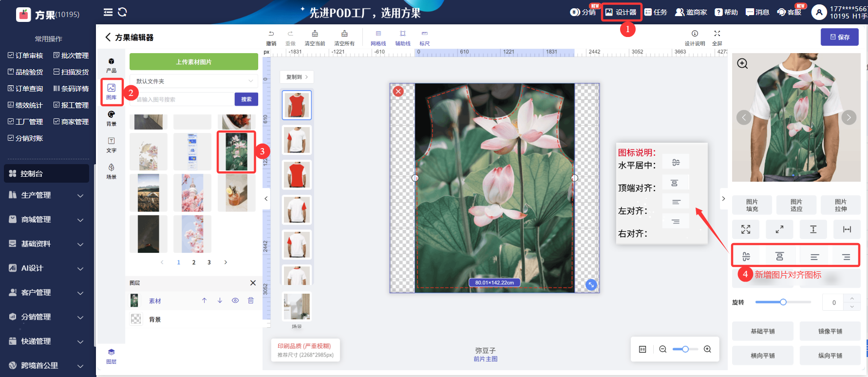Zoom in the canvas

tap(707, 349)
